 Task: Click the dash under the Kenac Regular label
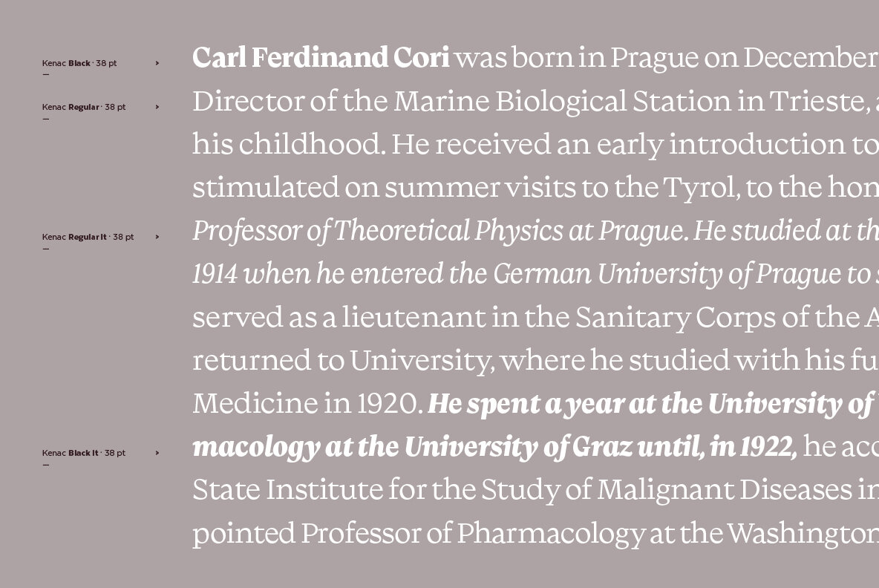coord(46,119)
